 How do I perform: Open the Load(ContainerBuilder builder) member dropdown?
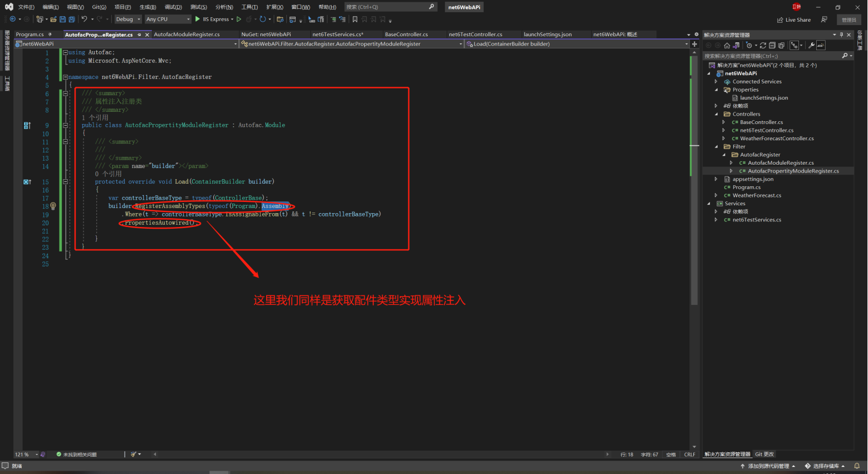(x=577, y=44)
